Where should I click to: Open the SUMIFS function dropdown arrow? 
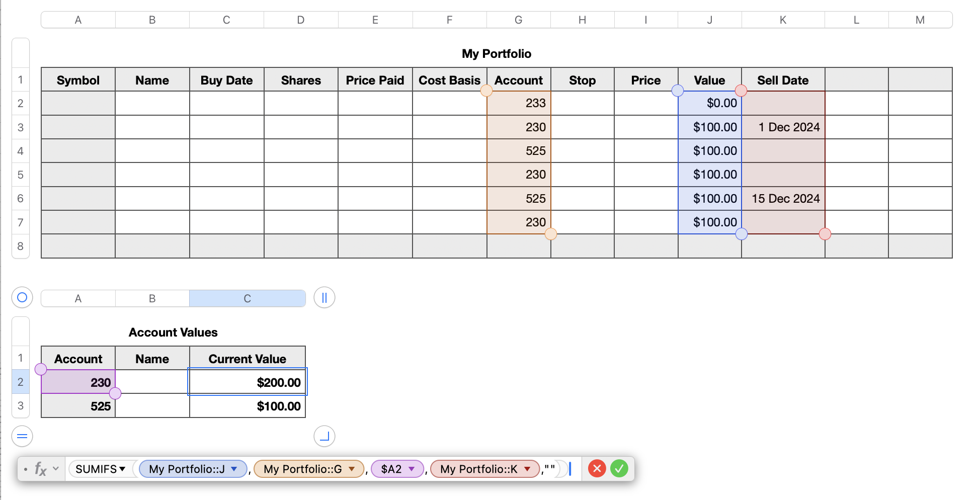[x=122, y=469]
